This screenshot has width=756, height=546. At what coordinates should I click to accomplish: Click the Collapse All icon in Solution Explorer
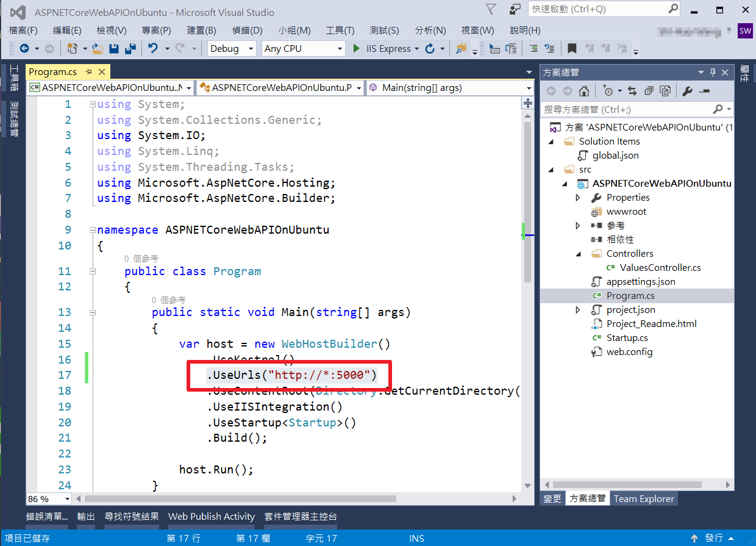click(x=649, y=91)
